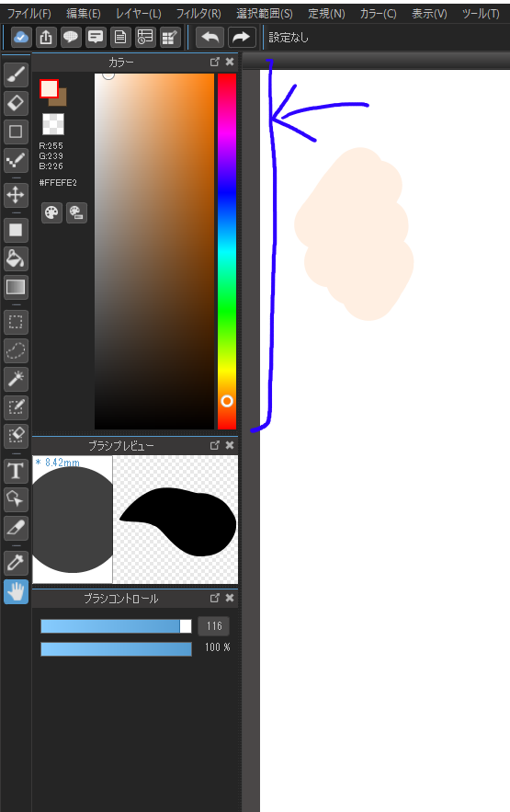Screen dimensions: 510x812
Task: Select the Lasso selection tool
Action: (16, 350)
